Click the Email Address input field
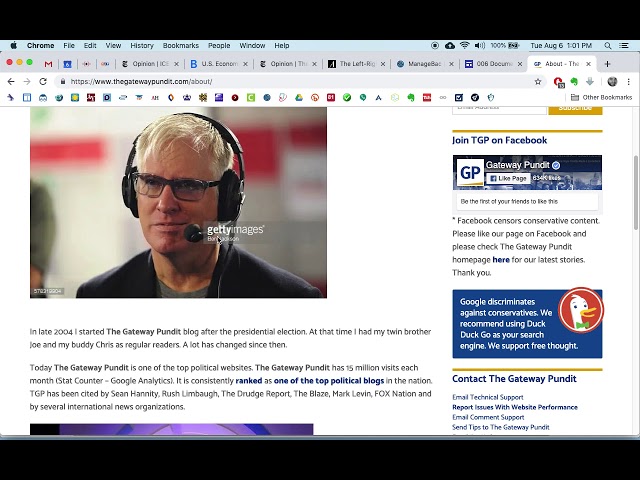Screen dimensions: 640x480 499,109
